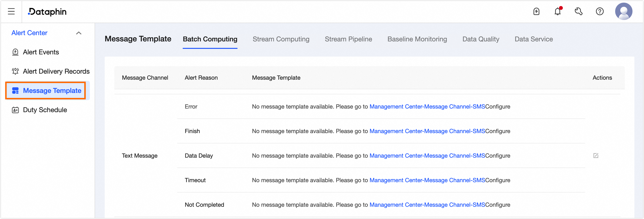
Task: Switch to the Stream Computing tab
Action: (x=281, y=39)
